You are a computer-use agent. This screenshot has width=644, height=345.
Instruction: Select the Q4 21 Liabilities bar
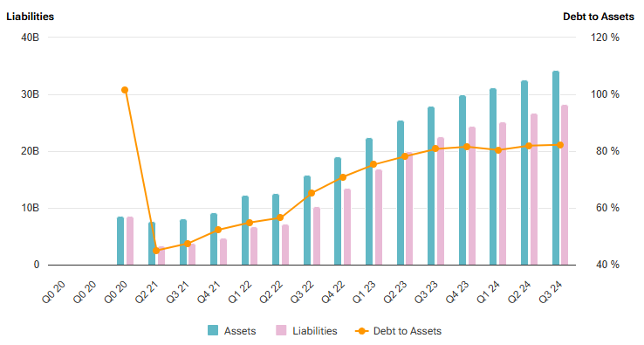223,252
